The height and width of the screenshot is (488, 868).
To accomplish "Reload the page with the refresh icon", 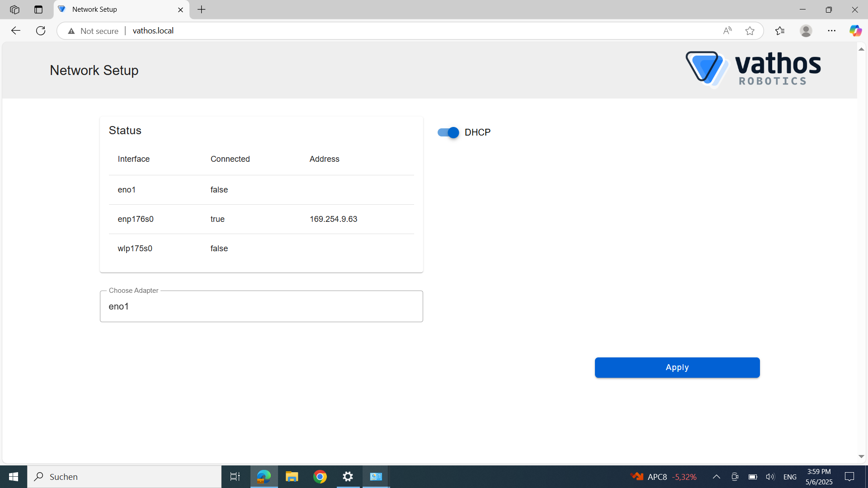I will [x=40, y=30].
